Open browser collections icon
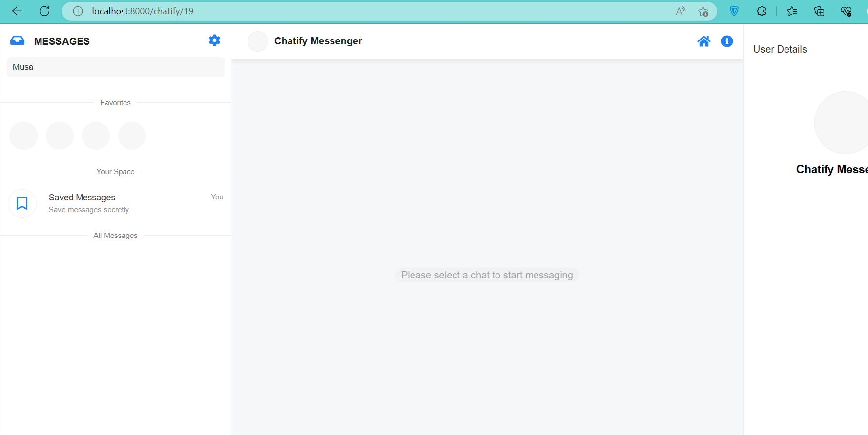 point(819,11)
